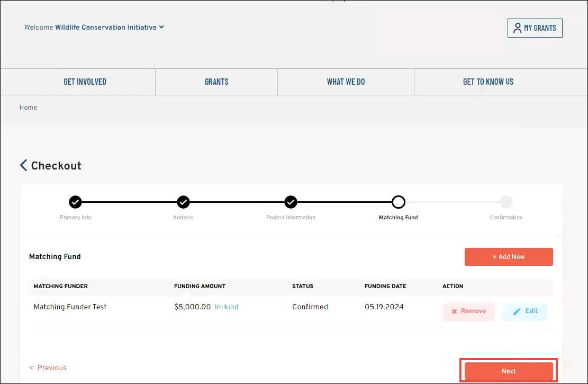Go back using the Previous link
The width and height of the screenshot is (588, 384).
pyautogui.click(x=48, y=368)
